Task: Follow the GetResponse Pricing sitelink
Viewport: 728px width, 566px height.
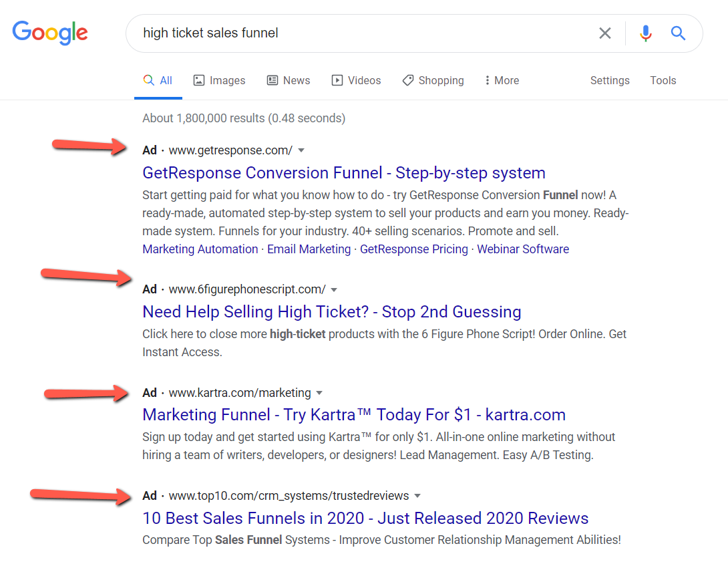Action: point(413,249)
